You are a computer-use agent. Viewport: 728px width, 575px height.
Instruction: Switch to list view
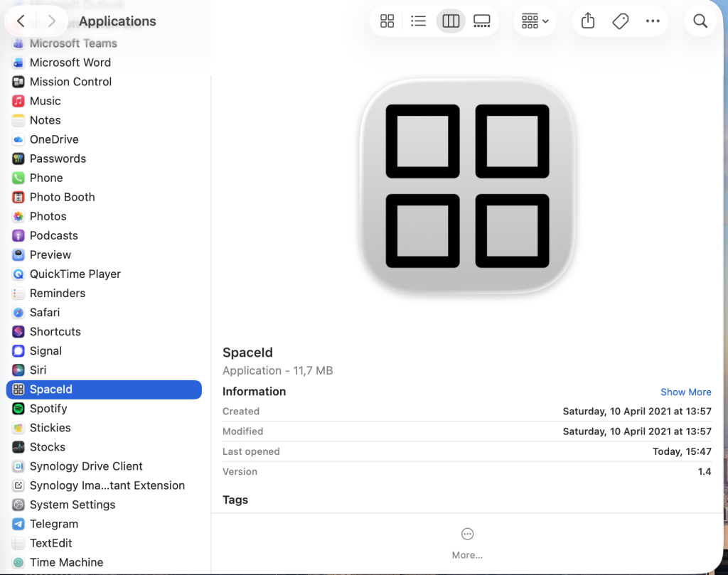point(419,21)
